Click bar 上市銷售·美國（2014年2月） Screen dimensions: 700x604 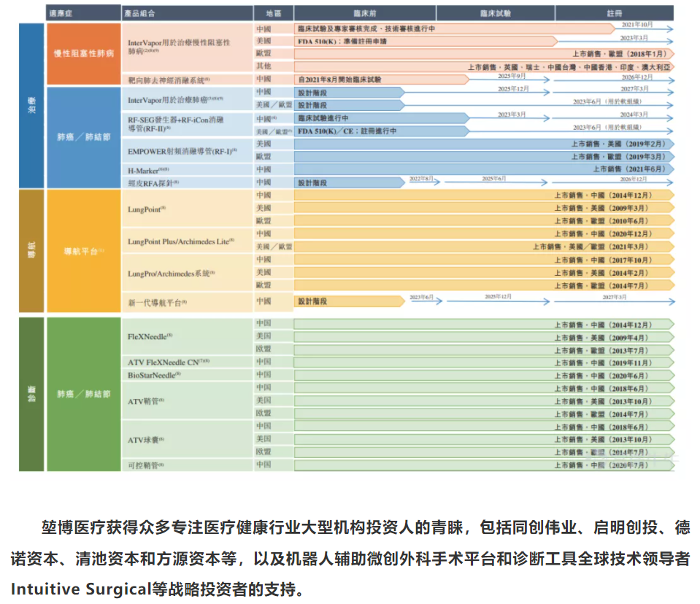(484, 273)
